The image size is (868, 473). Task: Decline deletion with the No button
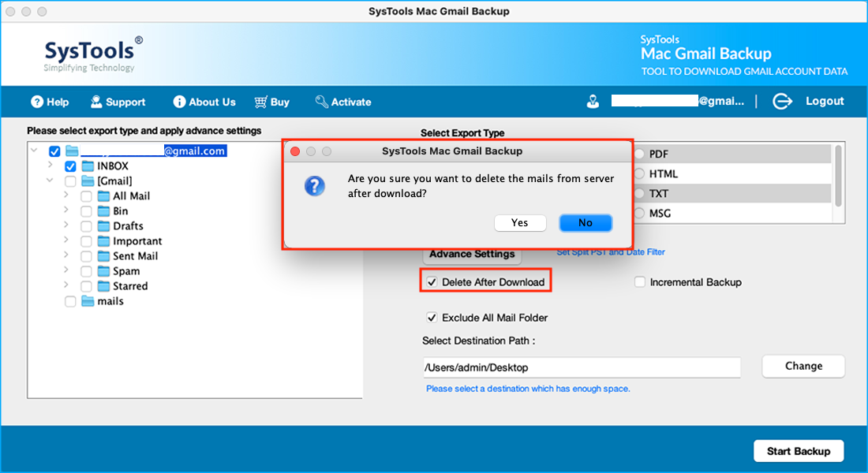(x=586, y=222)
